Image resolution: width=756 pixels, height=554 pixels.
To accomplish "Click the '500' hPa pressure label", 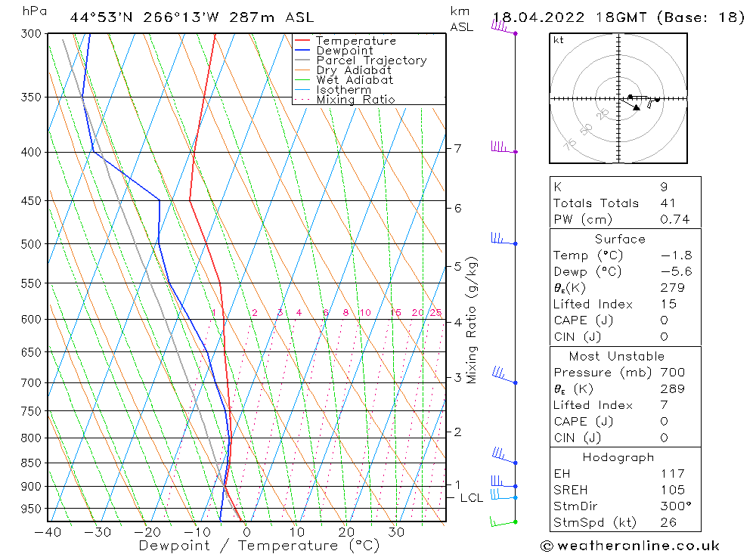I will tap(31, 244).
